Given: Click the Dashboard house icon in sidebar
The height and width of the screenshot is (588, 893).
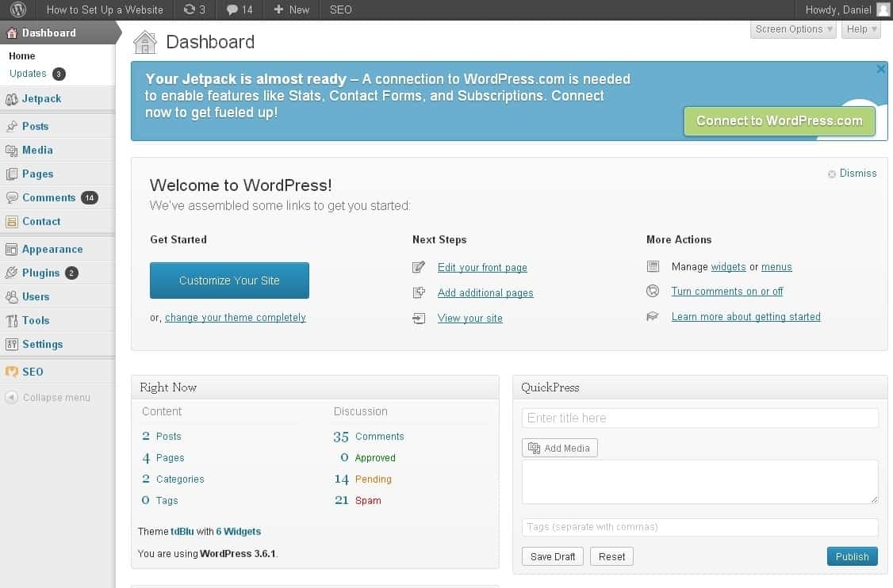Looking at the screenshot, I should (x=11, y=33).
